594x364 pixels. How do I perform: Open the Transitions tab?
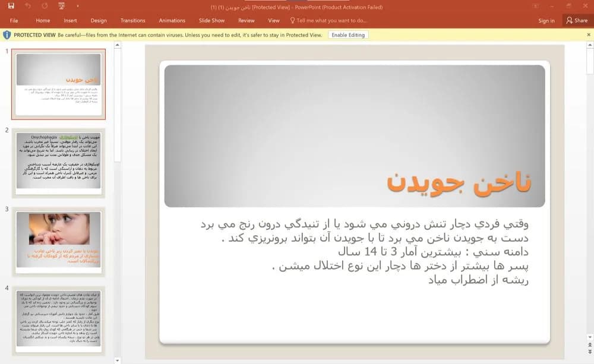tap(132, 20)
